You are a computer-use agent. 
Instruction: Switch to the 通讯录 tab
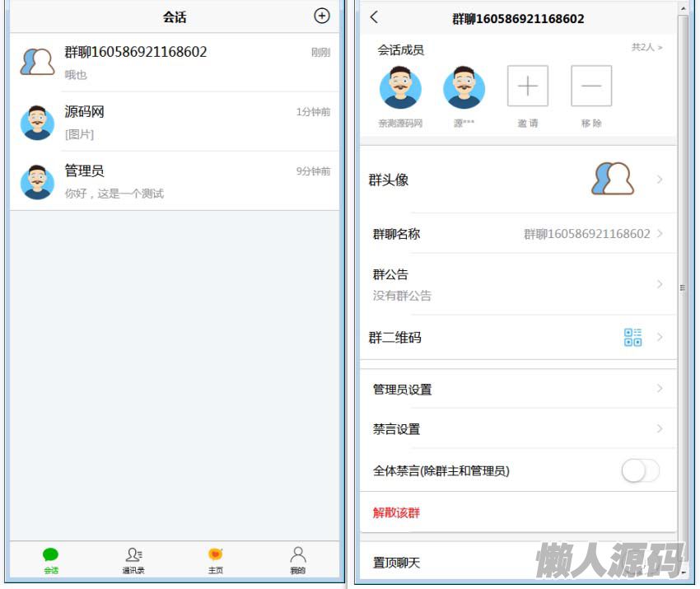coord(133,561)
